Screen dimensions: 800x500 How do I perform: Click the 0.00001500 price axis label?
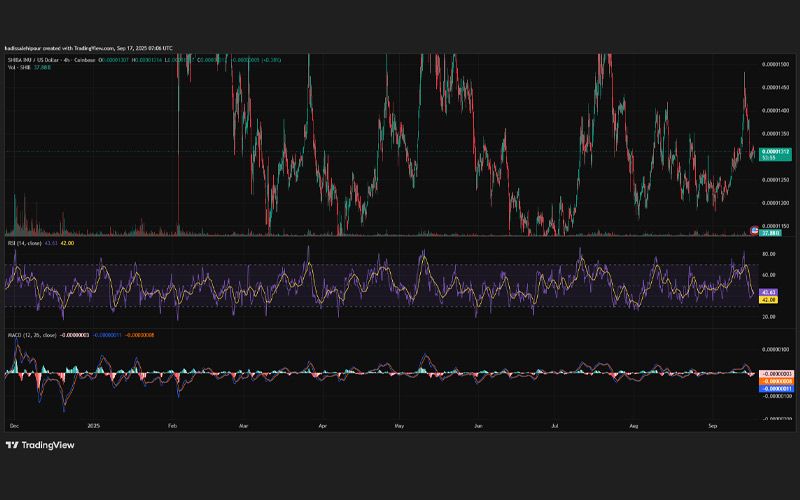(x=776, y=64)
